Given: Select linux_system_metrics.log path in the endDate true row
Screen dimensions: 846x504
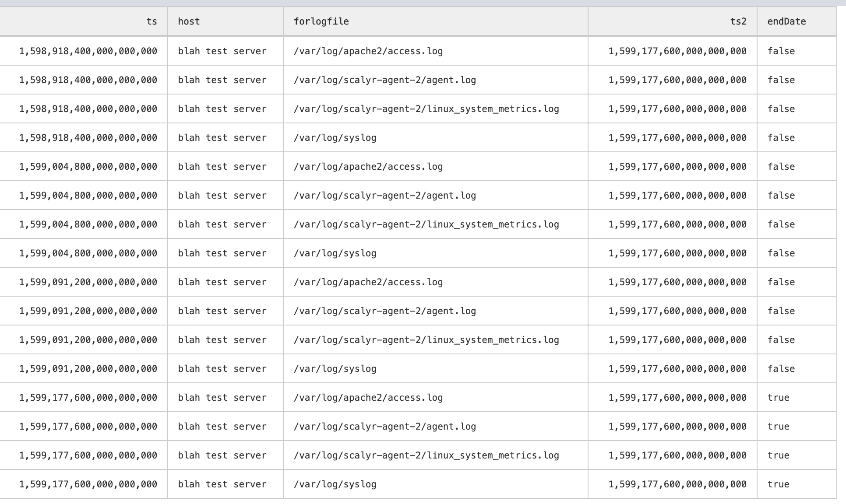Looking at the screenshot, I should click(x=426, y=455).
